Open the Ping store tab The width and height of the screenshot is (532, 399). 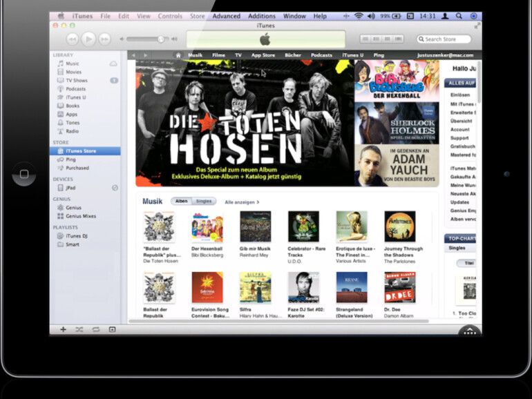point(379,55)
